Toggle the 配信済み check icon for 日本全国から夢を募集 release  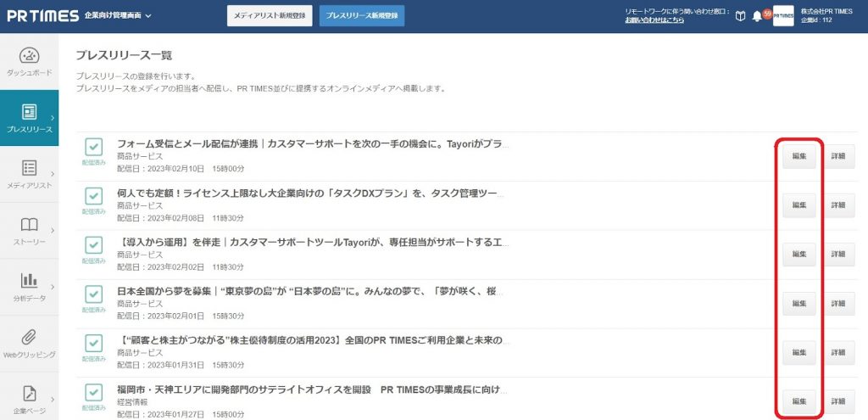click(x=93, y=294)
